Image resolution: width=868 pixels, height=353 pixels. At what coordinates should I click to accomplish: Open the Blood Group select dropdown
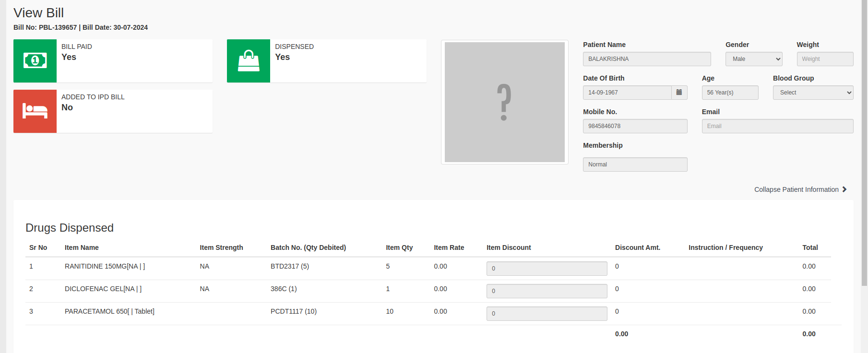[813, 93]
